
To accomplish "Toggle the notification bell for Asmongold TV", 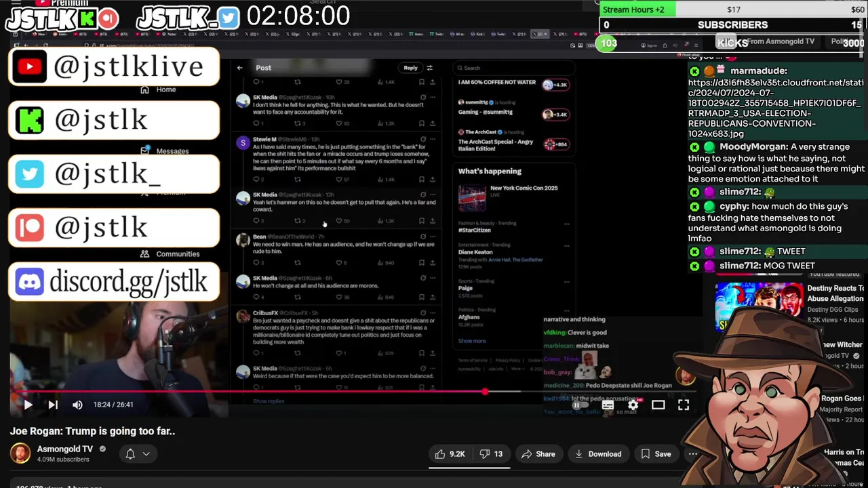I will click(x=130, y=454).
